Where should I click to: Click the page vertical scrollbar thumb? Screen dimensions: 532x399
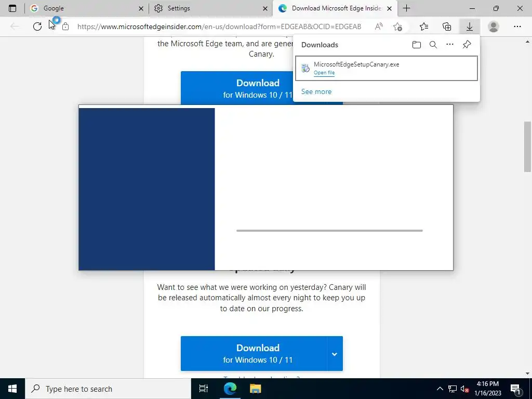pyautogui.click(x=527, y=147)
